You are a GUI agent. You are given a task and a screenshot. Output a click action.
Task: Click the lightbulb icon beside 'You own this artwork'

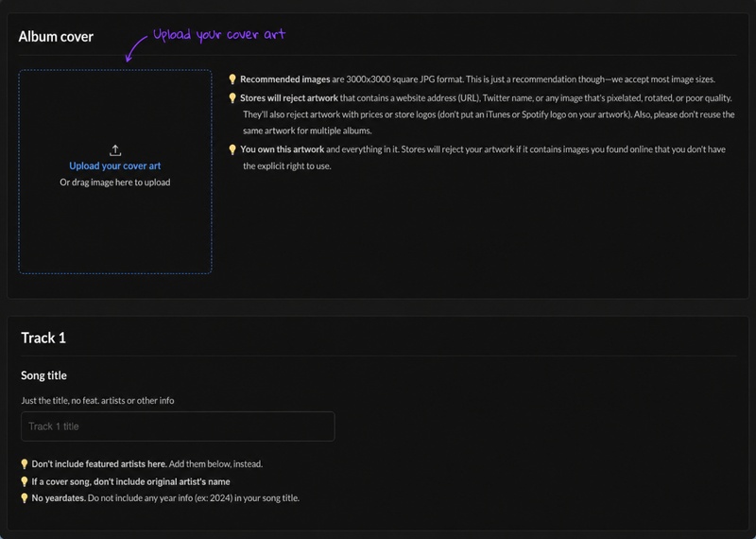[232, 149]
